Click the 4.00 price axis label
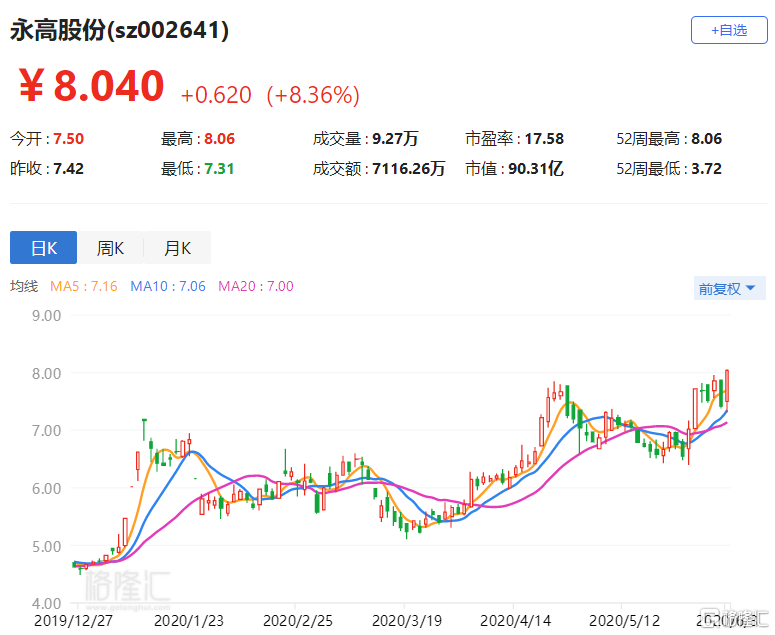 (x=46, y=604)
